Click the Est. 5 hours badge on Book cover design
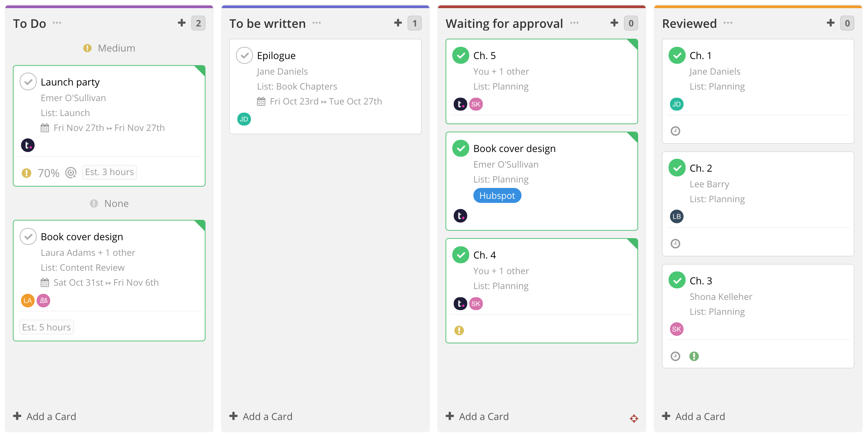 46,327
